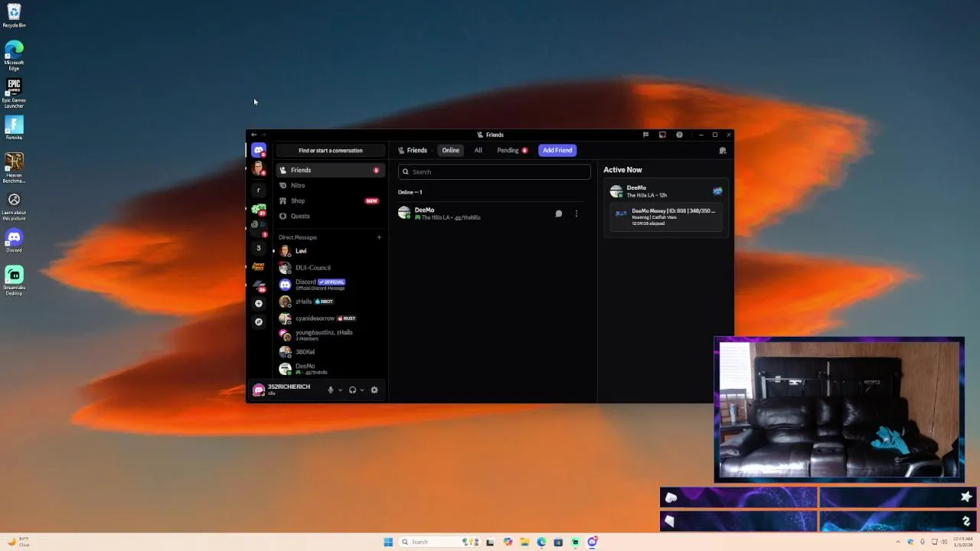The image size is (980, 551).
Task: Open DM with cyanidesorrow
Action: click(x=330, y=318)
